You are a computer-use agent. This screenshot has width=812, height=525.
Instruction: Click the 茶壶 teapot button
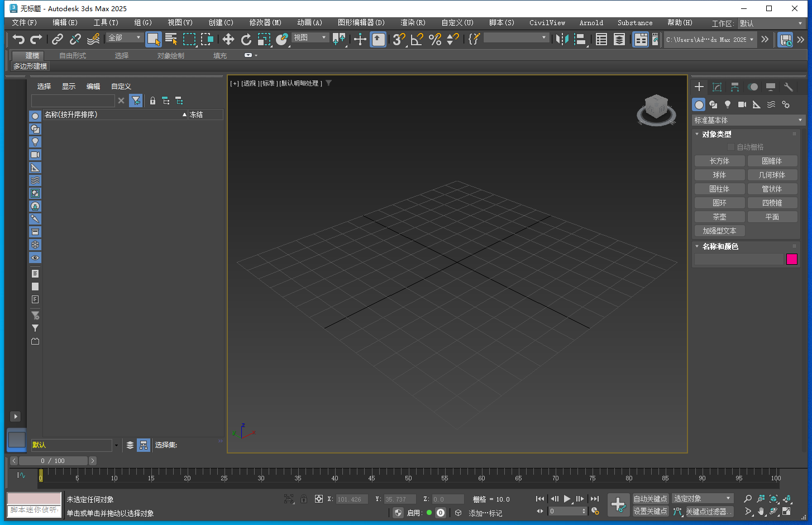pos(719,217)
